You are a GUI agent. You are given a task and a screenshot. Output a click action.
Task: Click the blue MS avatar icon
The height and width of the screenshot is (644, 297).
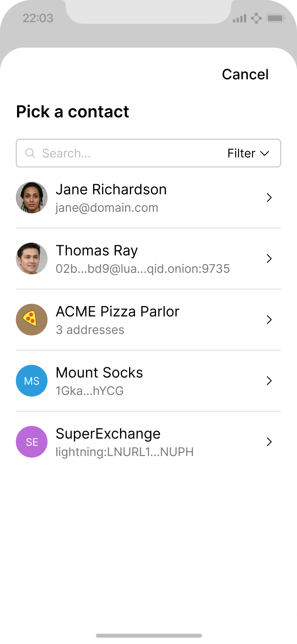(x=32, y=381)
